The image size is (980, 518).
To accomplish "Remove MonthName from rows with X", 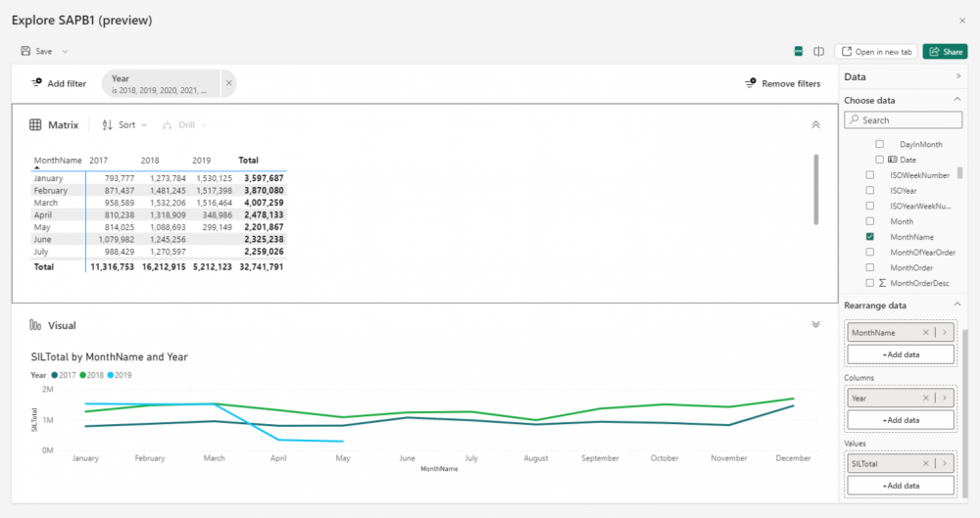I will tap(926, 332).
